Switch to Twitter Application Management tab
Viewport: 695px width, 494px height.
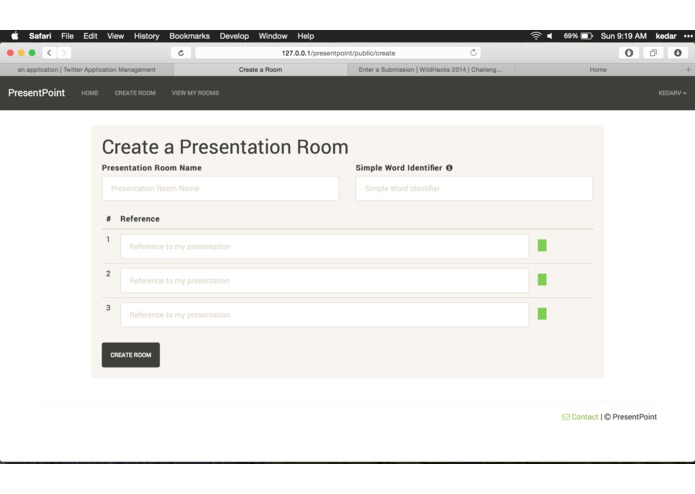[87, 70]
